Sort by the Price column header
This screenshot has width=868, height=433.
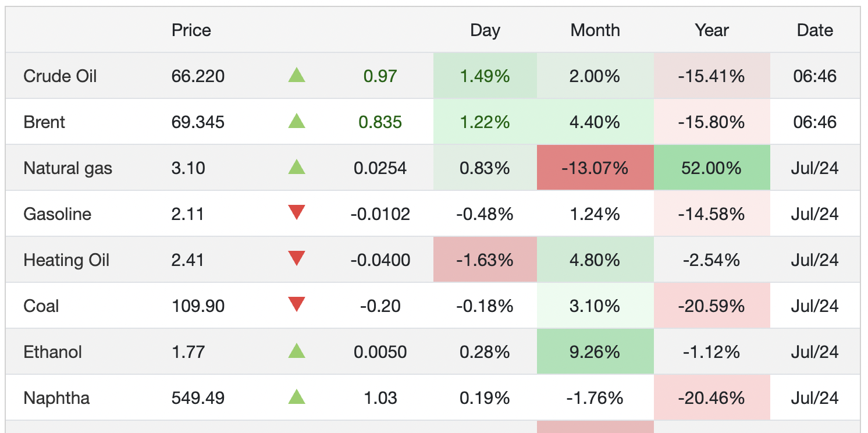191,30
